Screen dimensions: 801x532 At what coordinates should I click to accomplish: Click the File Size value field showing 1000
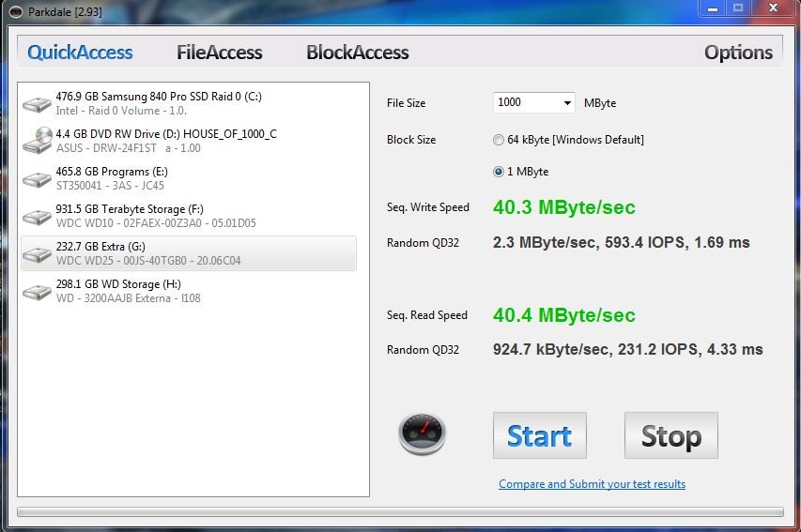tap(527, 102)
